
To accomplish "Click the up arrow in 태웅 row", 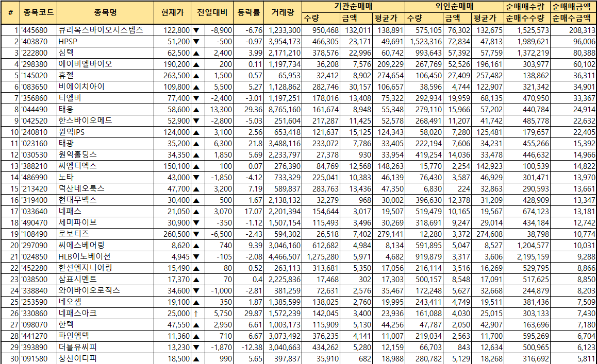I will 196,110.
